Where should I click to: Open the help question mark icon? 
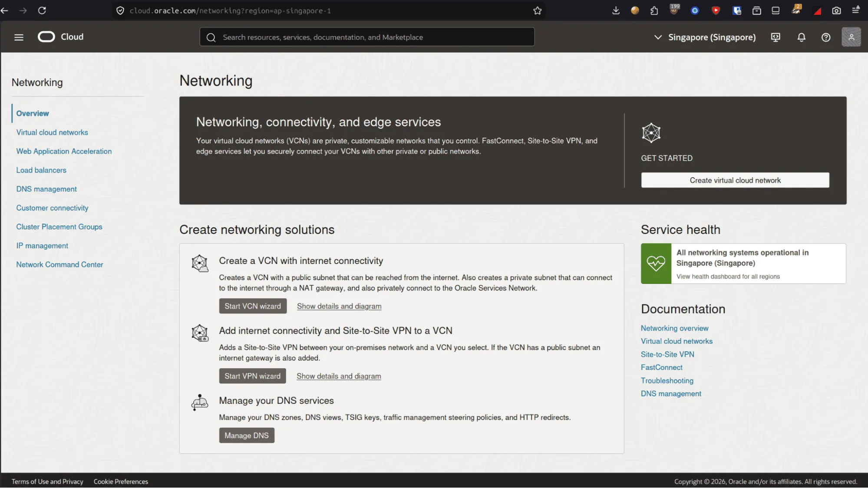pyautogui.click(x=826, y=37)
